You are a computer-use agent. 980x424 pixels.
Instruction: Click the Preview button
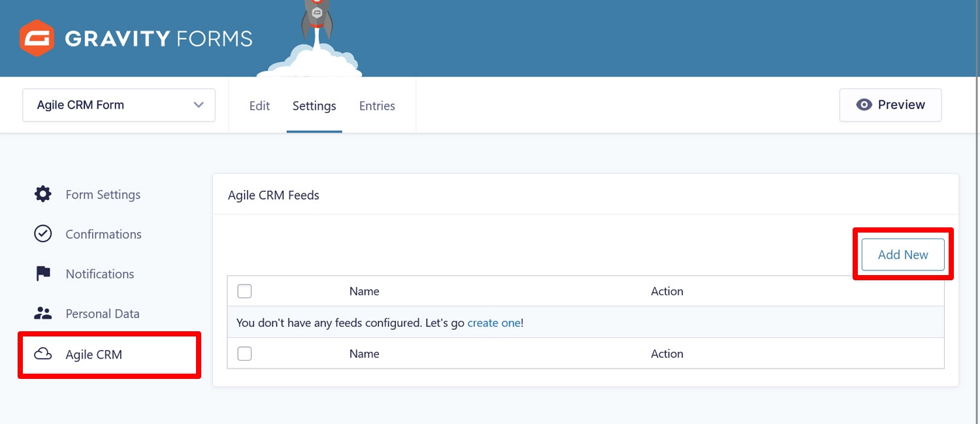890,105
